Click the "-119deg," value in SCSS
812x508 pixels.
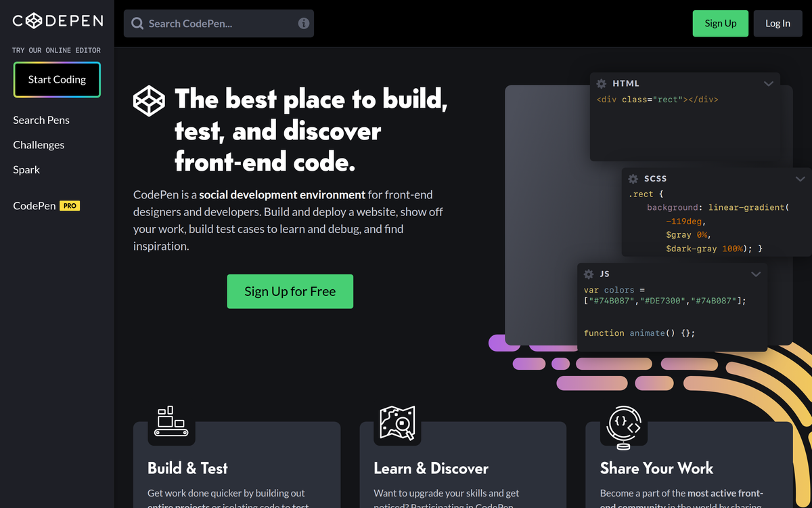point(686,221)
